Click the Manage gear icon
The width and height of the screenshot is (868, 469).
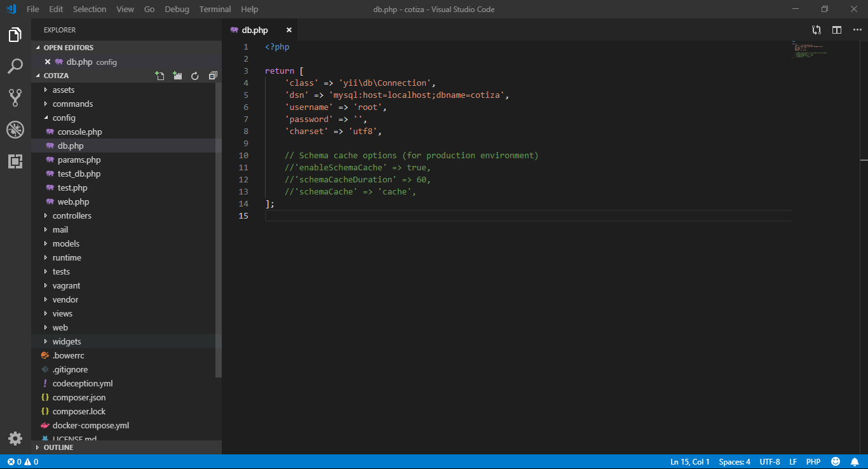pyautogui.click(x=15, y=438)
